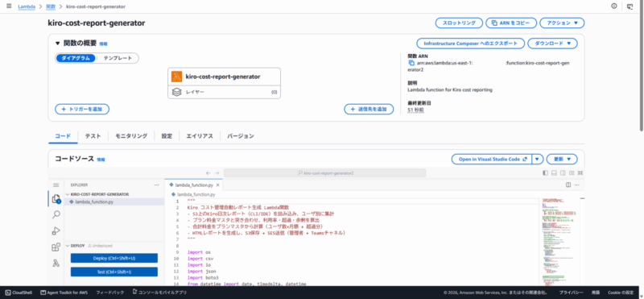Open the AWS console navigation hamburger menu

[9, 6]
